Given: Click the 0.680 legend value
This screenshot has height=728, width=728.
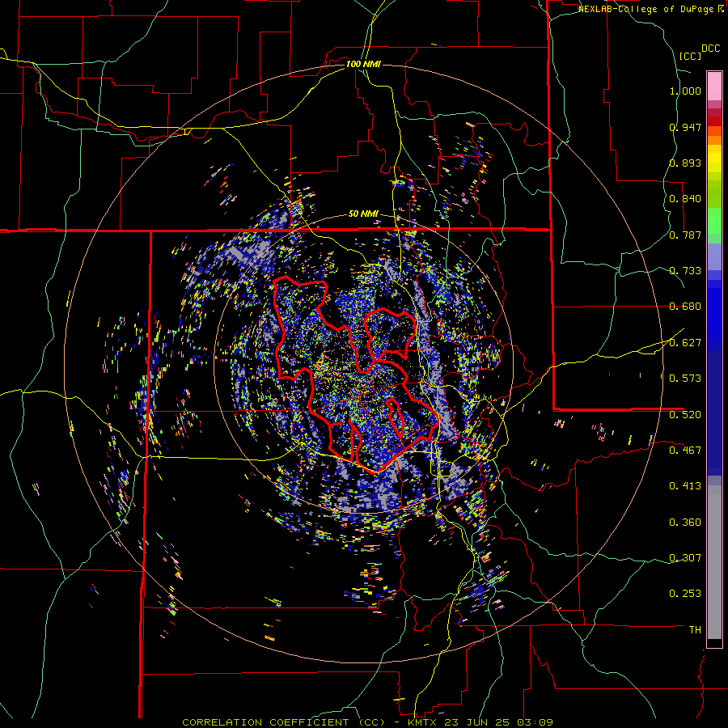Looking at the screenshot, I should click(685, 306).
